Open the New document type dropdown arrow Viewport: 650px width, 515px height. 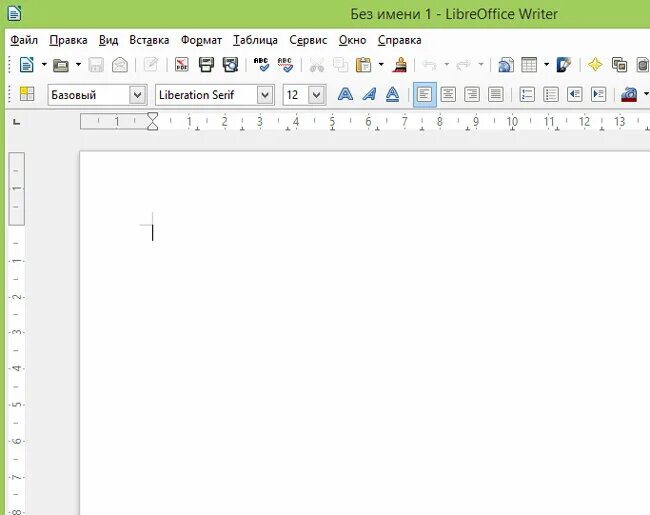[x=44, y=65]
